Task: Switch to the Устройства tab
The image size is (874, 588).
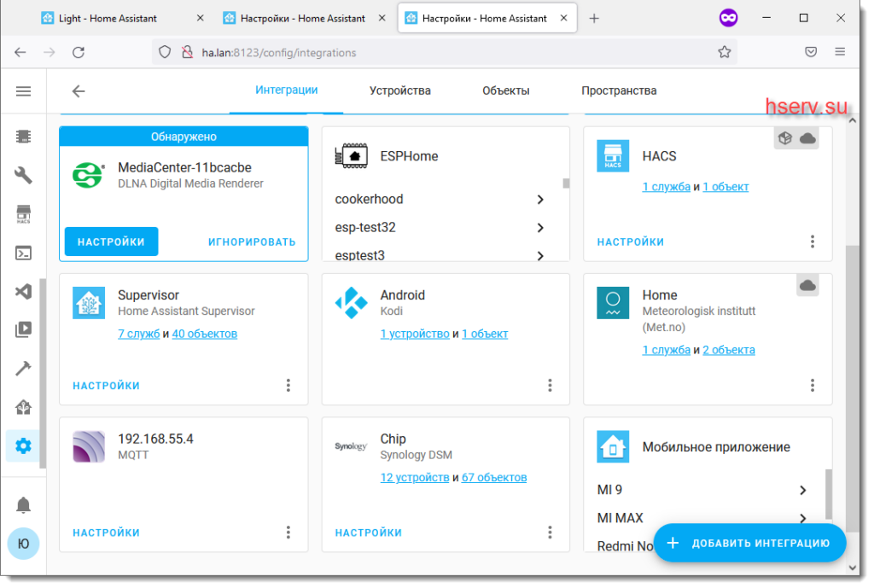Action: pyautogui.click(x=399, y=90)
